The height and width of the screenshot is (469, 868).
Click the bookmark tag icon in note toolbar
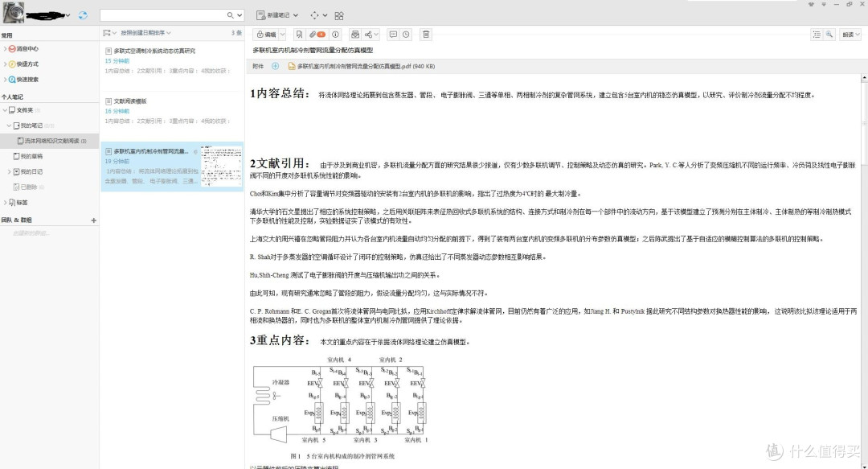[x=299, y=35]
